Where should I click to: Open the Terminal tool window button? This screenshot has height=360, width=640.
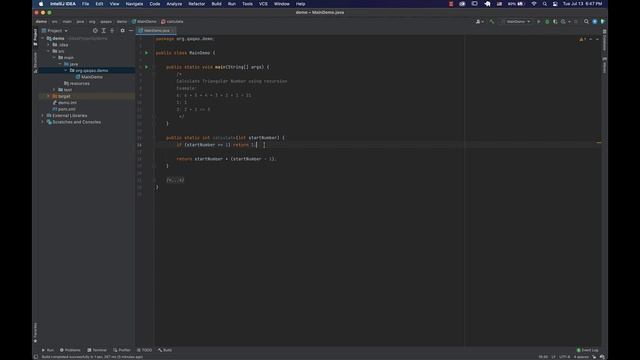click(x=97, y=350)
